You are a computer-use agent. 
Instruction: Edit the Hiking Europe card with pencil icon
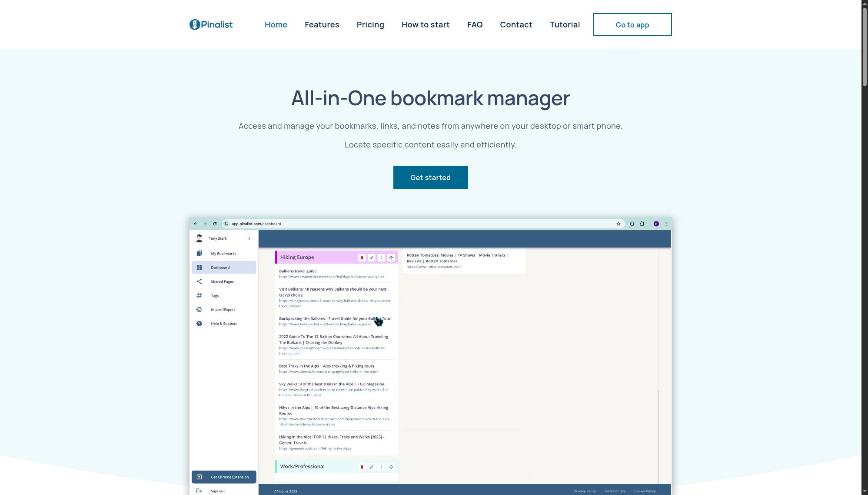[x=372, y=258]
